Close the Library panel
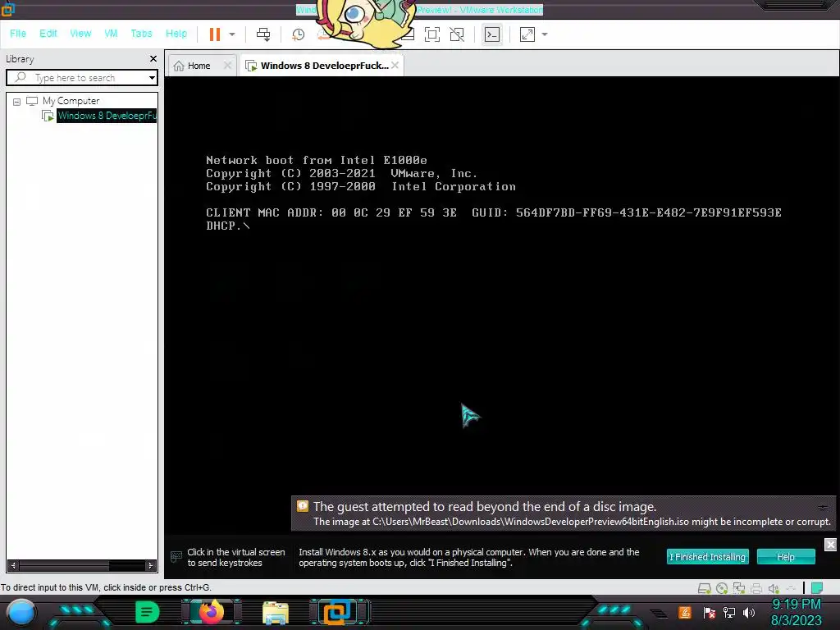This screenshot has height=630, width=840. pos(153,58)
